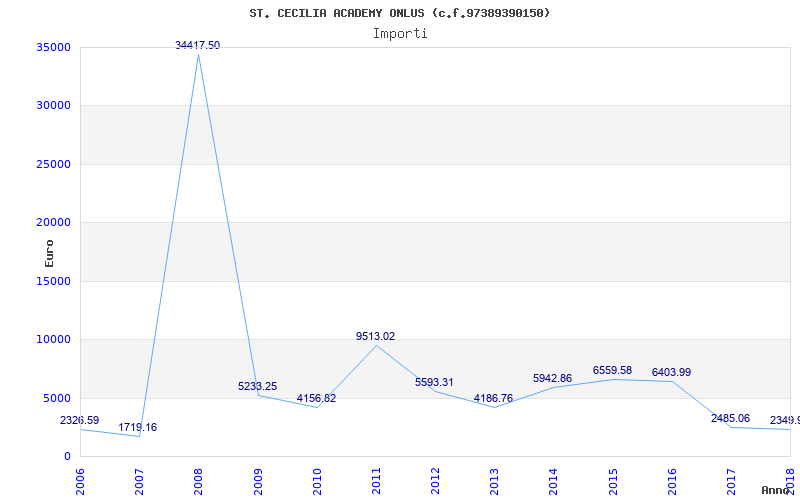Select the 2017 x-axis year label
Viewport: 800px width, 500px height.
[x=731, y=482]
